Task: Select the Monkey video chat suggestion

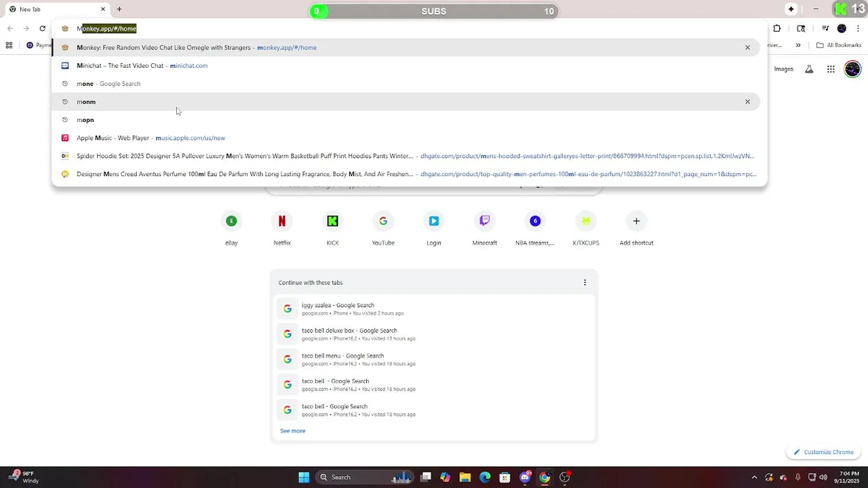Action: (x=406, y=47)
